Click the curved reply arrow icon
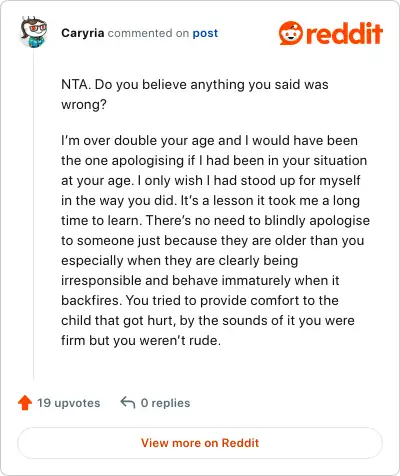 [128, 402]
